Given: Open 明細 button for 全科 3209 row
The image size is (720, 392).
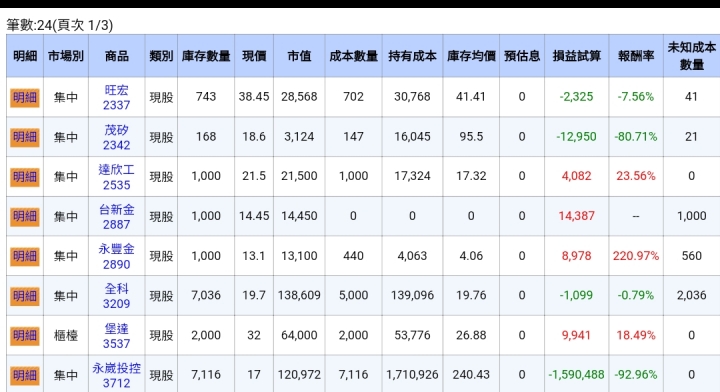Looking at the screenshot, I should tap(25, 296).
